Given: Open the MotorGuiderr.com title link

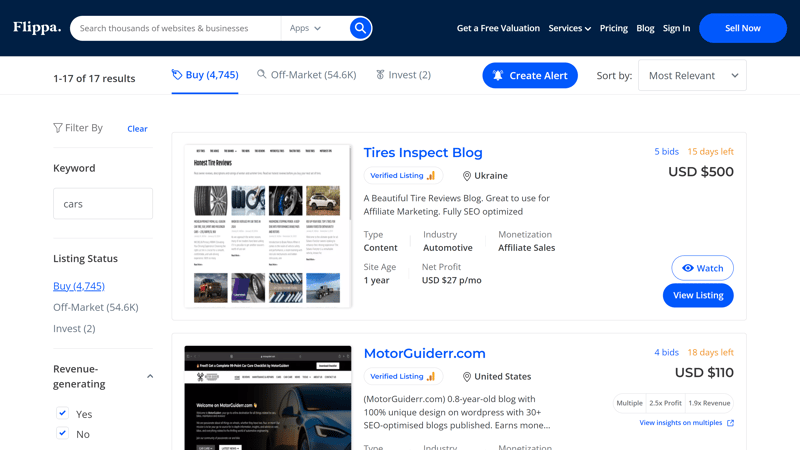Looking at the screenshot, I should [x=424, y=354].
